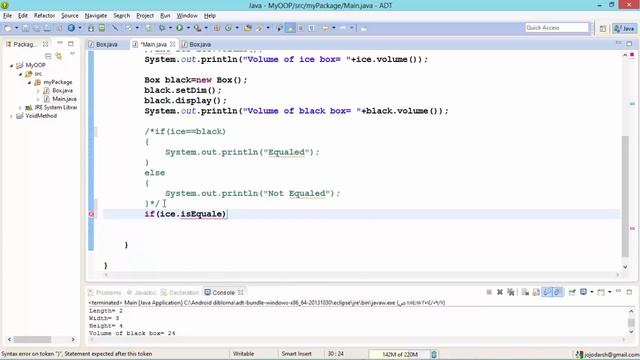Viewport: 640px width, 360px height.
Task: Collapse the MyOOP project node
Action: (x=11, y=65)
